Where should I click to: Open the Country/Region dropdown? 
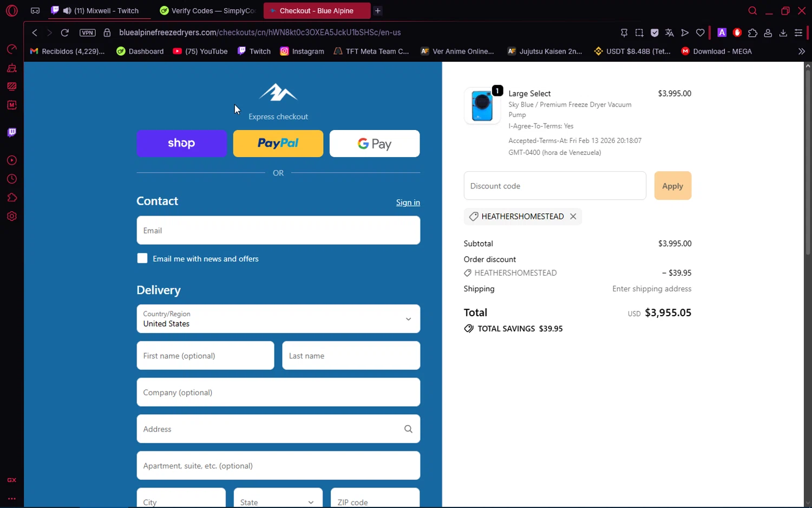[x=278, y=318]
